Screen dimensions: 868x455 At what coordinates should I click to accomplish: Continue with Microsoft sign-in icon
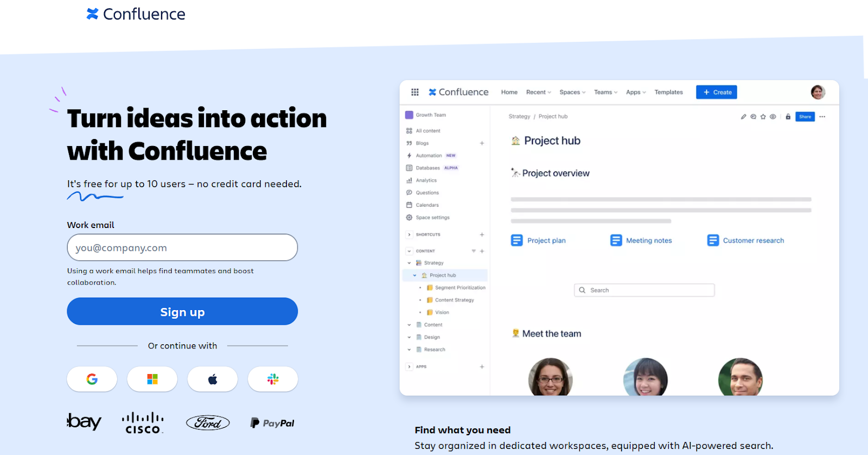point(152,379)
